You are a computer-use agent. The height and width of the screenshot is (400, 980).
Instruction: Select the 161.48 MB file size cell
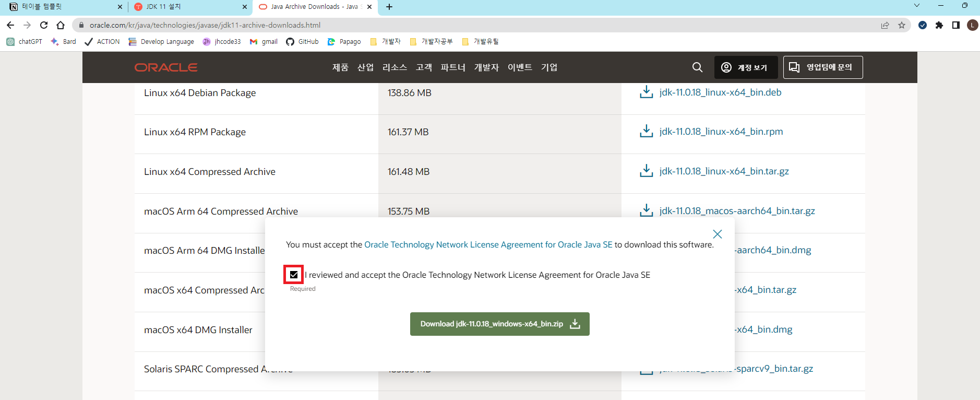point(409,172)
